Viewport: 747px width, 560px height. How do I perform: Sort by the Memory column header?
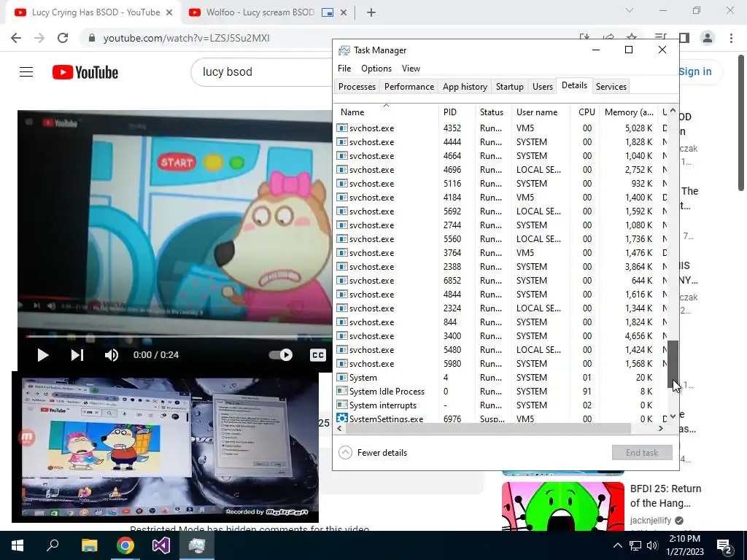pos(629,112)
